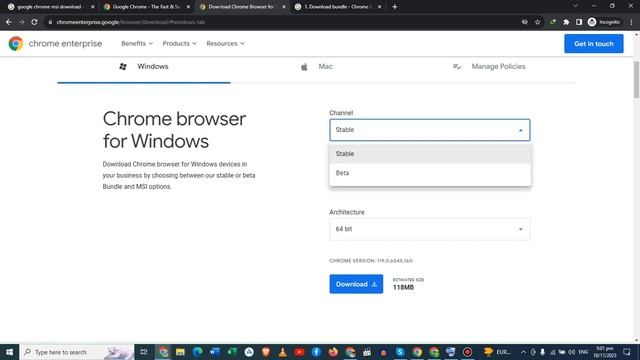Click the ENG language indicator
This screenshot has width=640, height=360.
pyautogui.click(x=583, y=352)
